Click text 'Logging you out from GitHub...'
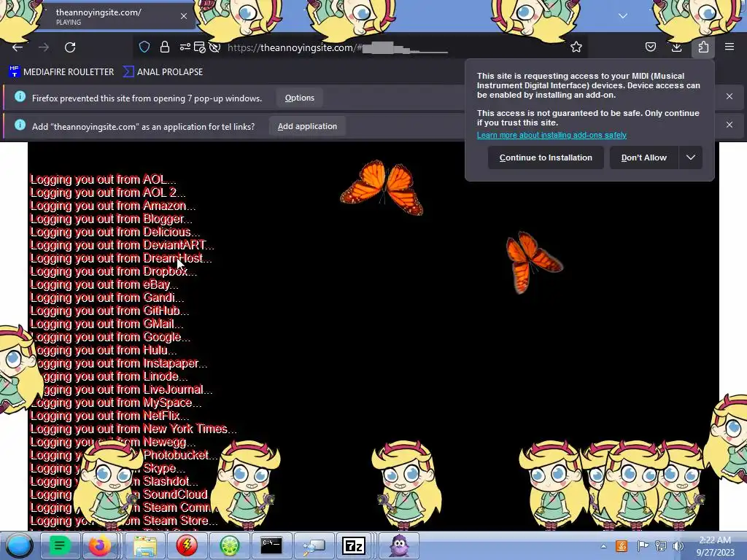The height and width of the screenshot is (560, 747). tap(109, 311)
